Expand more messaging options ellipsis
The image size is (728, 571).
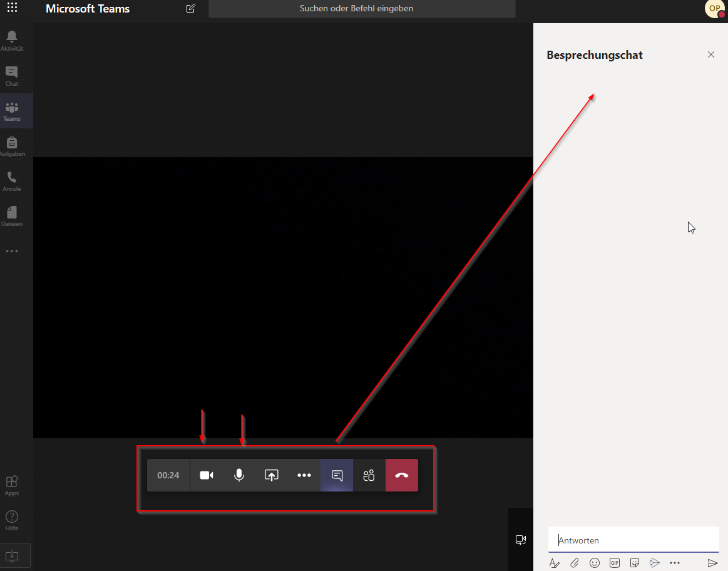[675, 563]
